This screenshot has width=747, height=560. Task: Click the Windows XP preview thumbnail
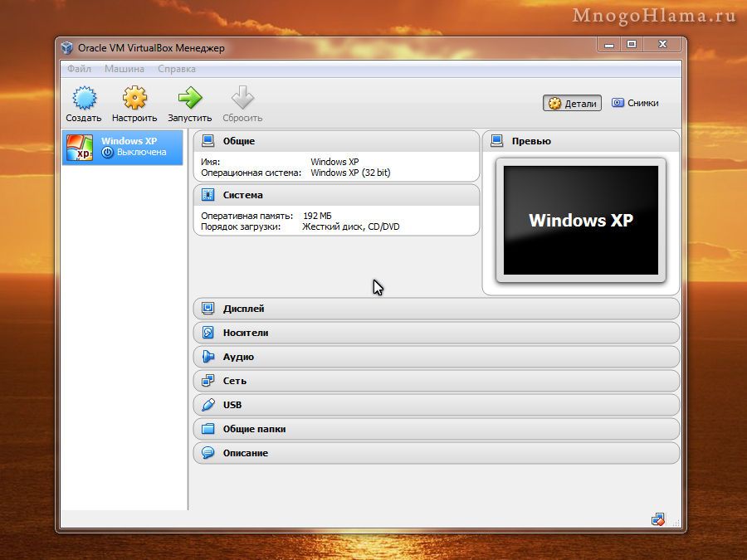tap(581, 220)
